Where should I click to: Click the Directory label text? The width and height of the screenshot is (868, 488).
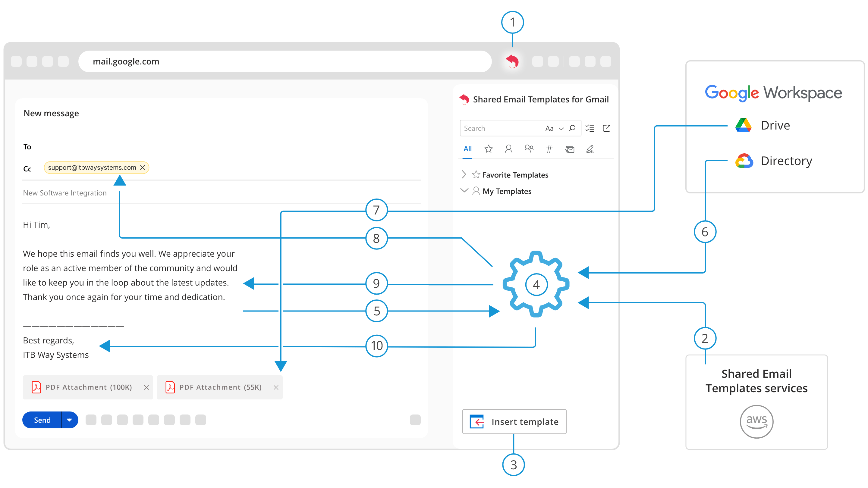click(x=786, y=161)
